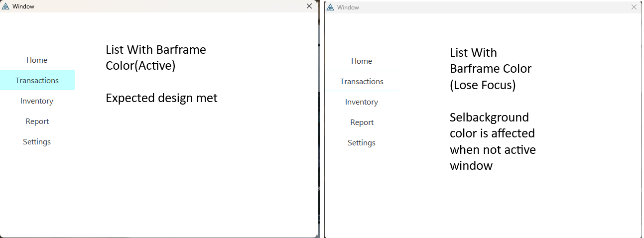Select highlighted Transactions item in the active window
Screen dimensions: 644x238
tap(37, 81)
